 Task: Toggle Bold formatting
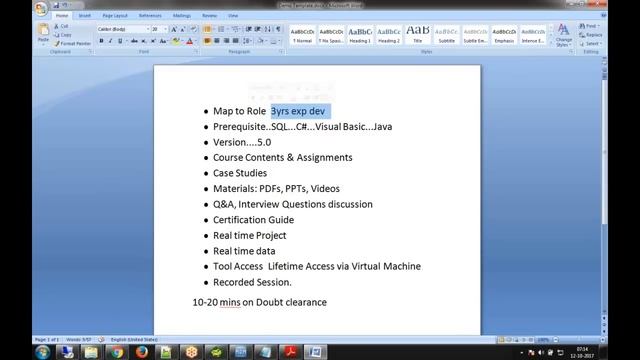pos(101,41)
